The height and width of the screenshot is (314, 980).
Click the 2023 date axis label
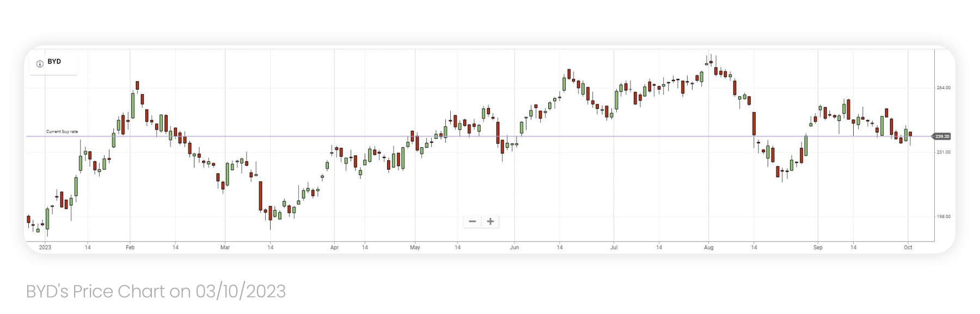coord(45,248)
